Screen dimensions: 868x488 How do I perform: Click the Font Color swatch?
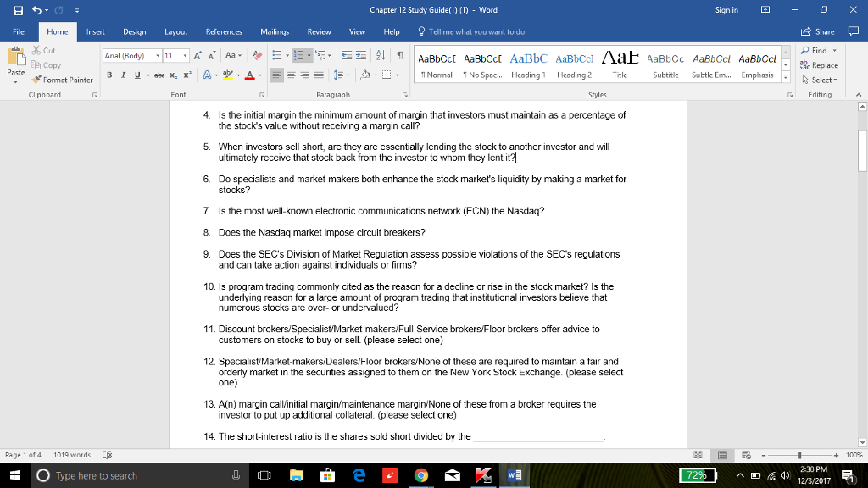[250, 75]
